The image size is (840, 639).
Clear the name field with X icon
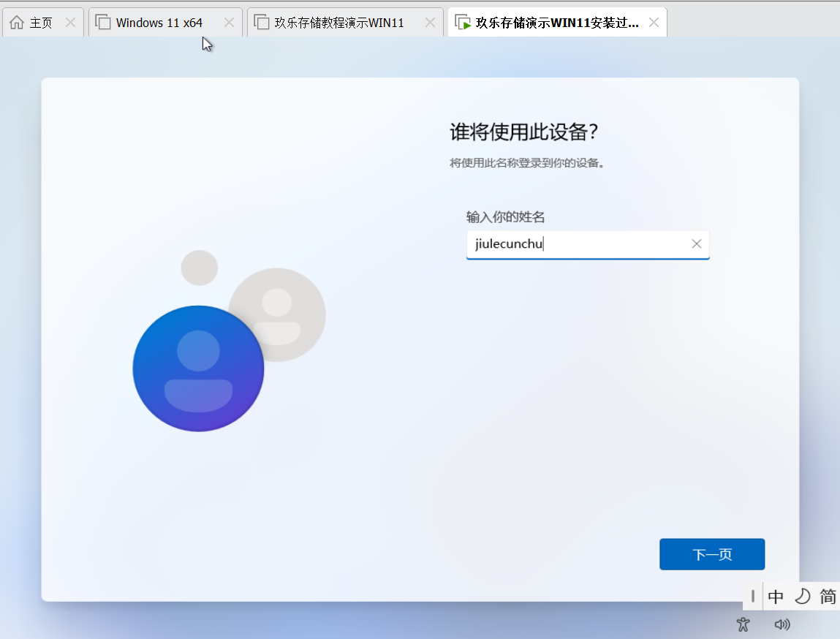[697, 243]
